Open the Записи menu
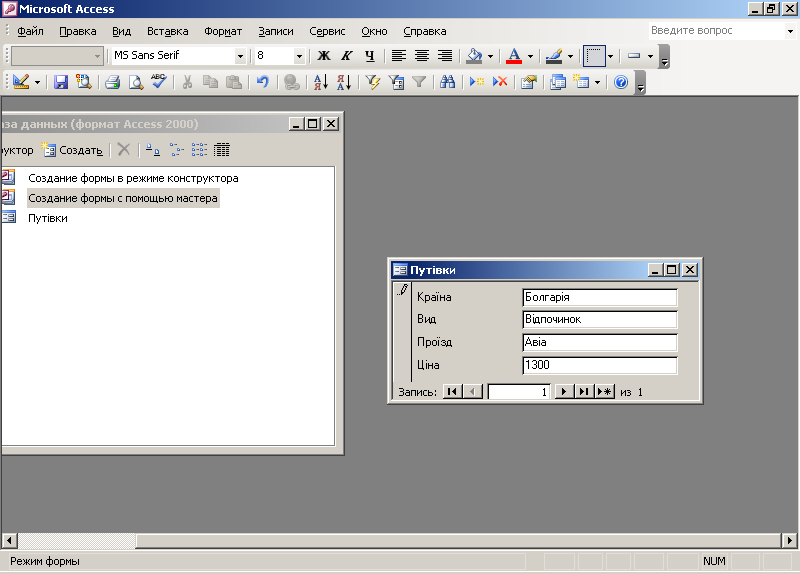 click(276, 31)
